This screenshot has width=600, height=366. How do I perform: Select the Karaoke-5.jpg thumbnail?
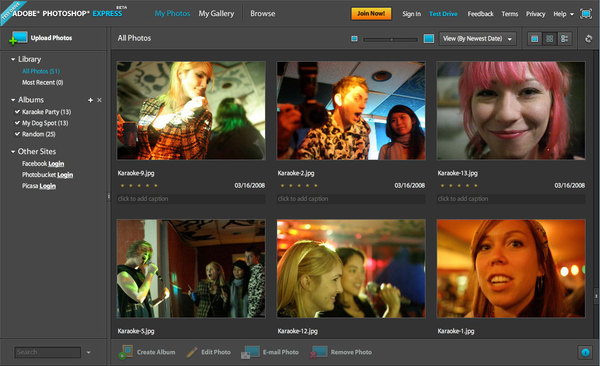click(x=191, y=268)
